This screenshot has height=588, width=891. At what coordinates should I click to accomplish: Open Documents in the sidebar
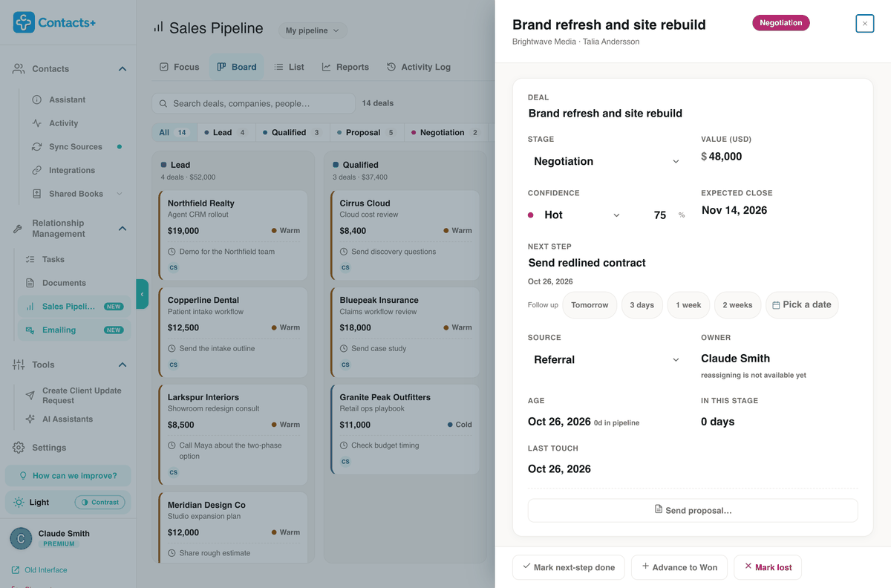[63, 283]
